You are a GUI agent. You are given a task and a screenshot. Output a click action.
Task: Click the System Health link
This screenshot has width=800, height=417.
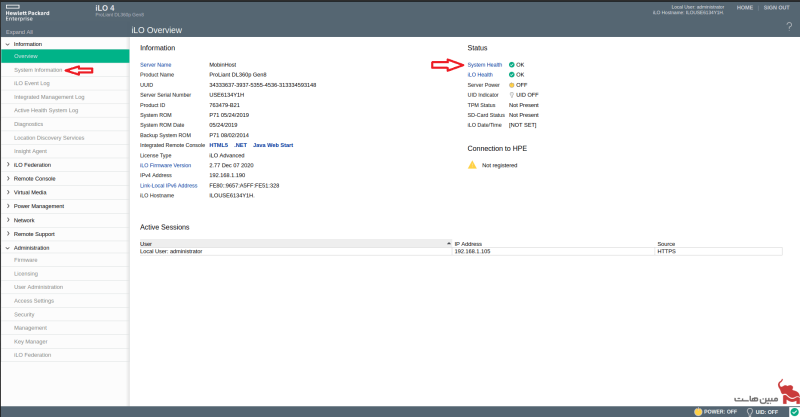click(485, 65)
